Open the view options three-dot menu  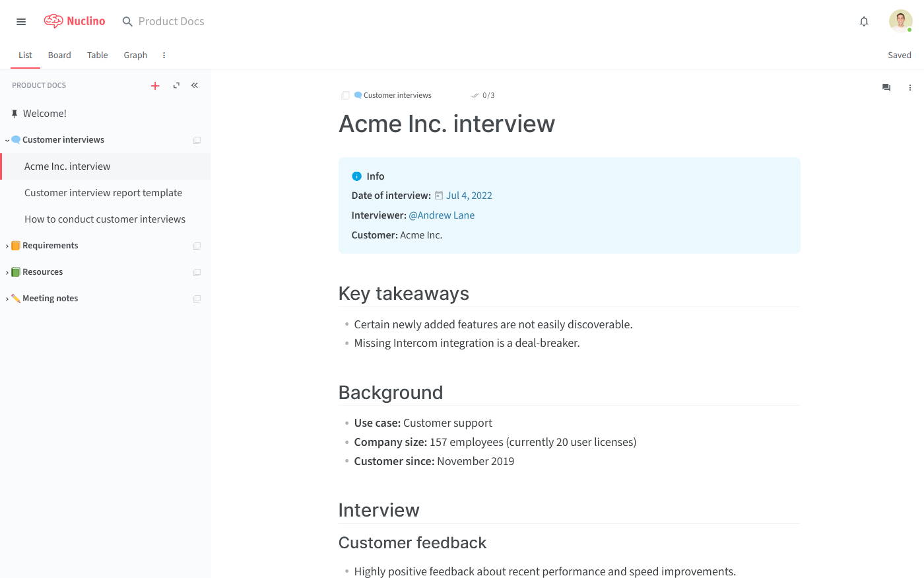point(164,55)
